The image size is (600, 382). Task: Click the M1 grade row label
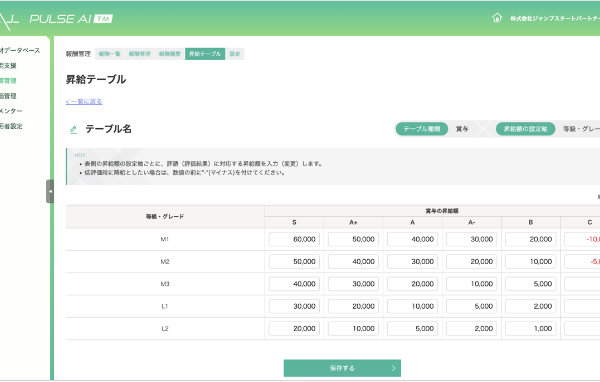165,239
